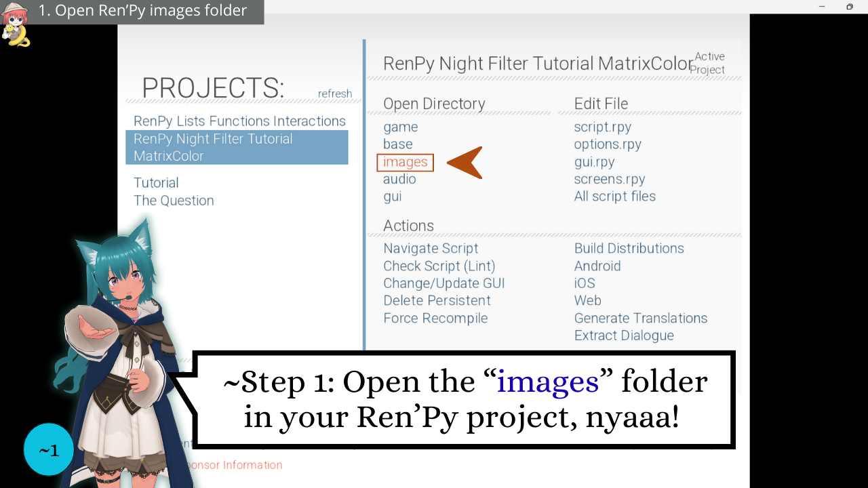
Task: Open the "audio" directory
Action: click(400, 179)
